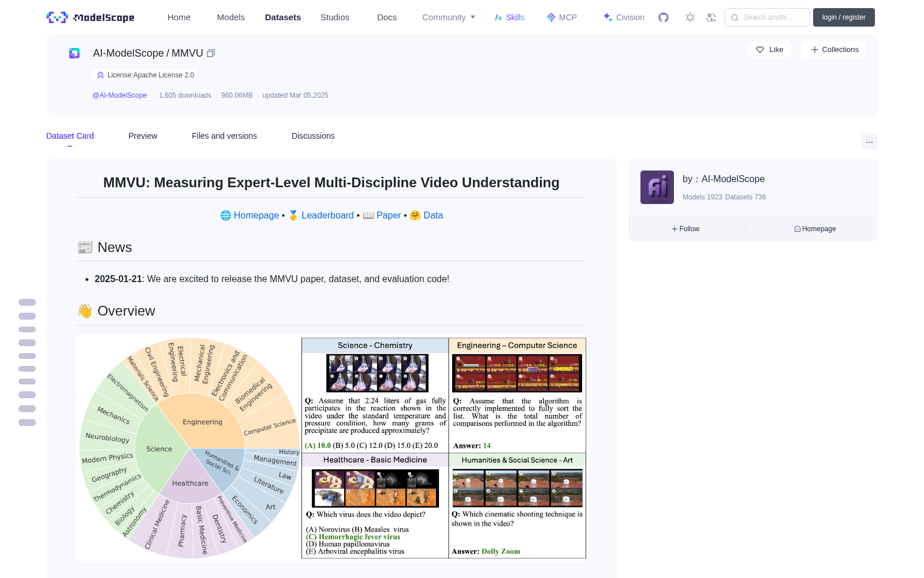Open the Docs nav item
924x578 pixels.
click(387, 17)
